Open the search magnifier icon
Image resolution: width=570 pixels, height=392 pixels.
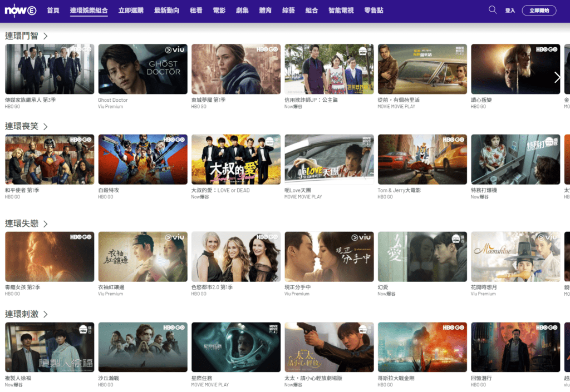[492, 10]
